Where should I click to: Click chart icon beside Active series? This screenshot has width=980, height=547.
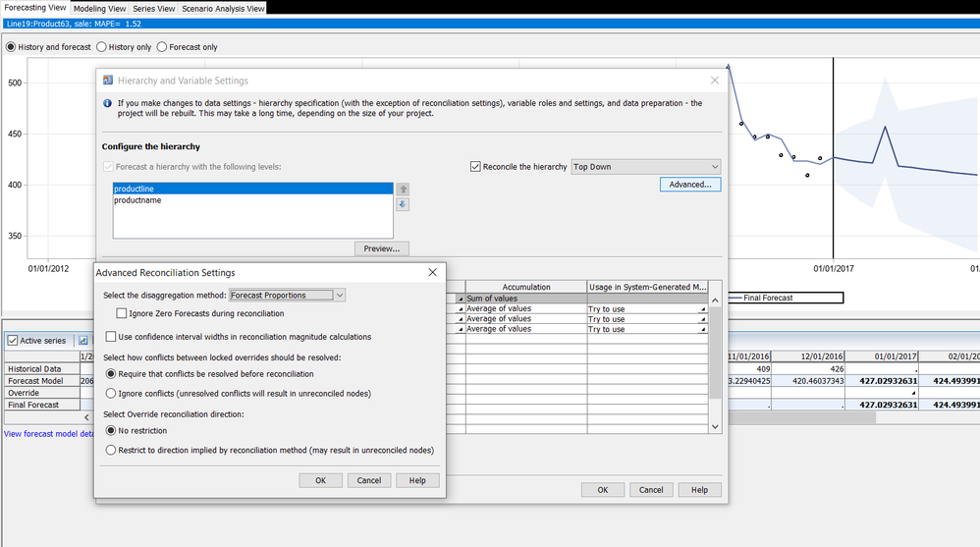click(83, 341)
